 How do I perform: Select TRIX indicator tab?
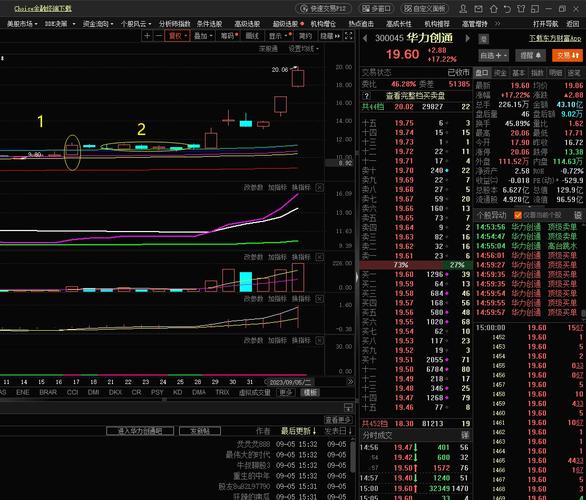222,392
